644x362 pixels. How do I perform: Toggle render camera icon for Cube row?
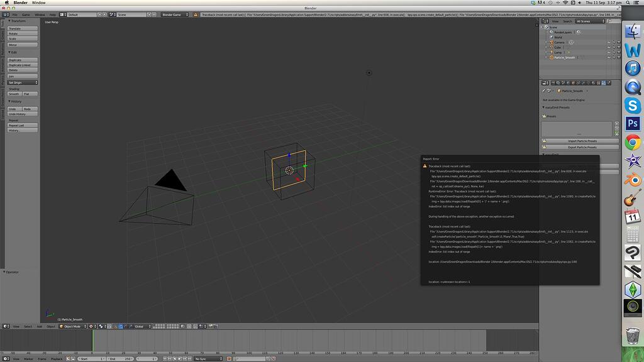pos(619,47)
